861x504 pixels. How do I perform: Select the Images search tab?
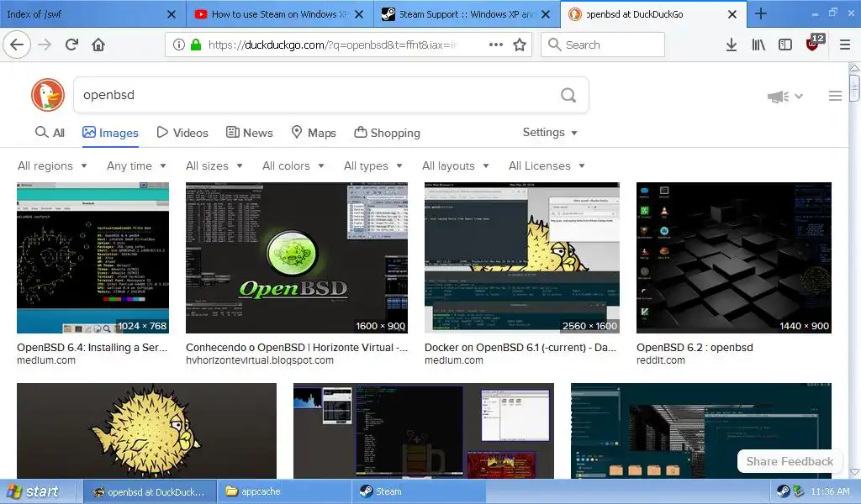[110, 133]
